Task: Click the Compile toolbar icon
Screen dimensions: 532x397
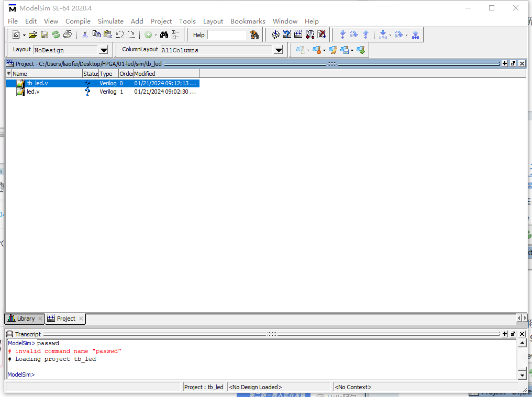Action: (275, 35)
